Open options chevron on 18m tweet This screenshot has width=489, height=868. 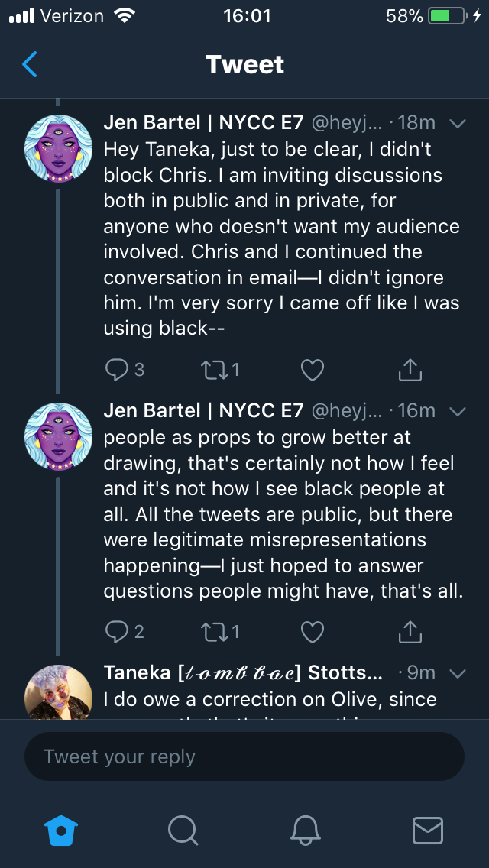tap(458, 124)
